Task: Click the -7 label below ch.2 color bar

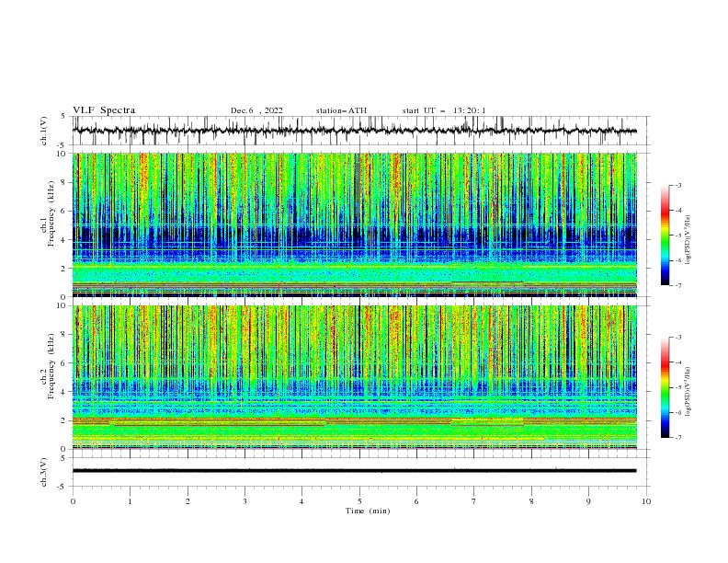Action: [x=677, y=438]
